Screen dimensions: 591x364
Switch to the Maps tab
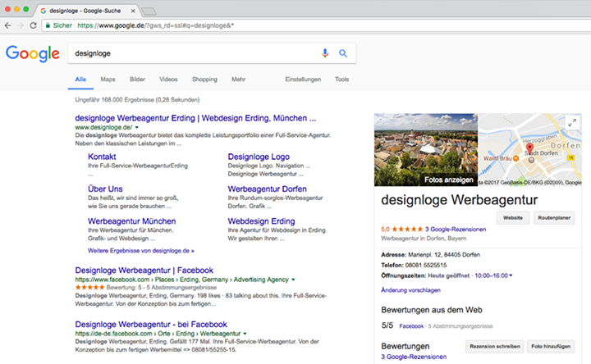(108, 80)
